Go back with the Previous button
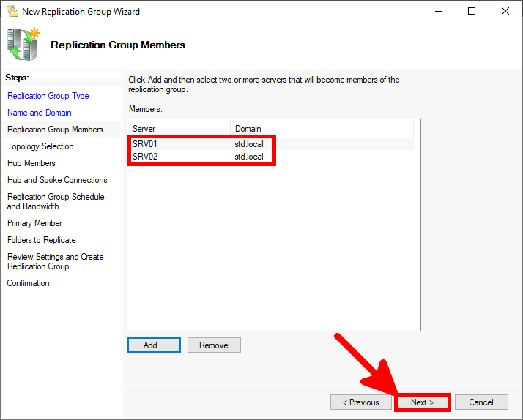 (x=361, y=402)
